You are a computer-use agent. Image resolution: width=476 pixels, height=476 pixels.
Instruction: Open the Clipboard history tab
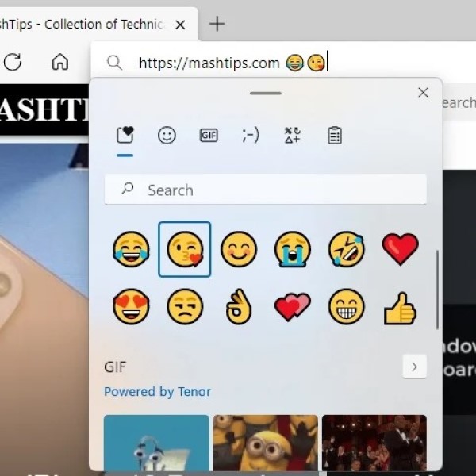pos(335,136)
